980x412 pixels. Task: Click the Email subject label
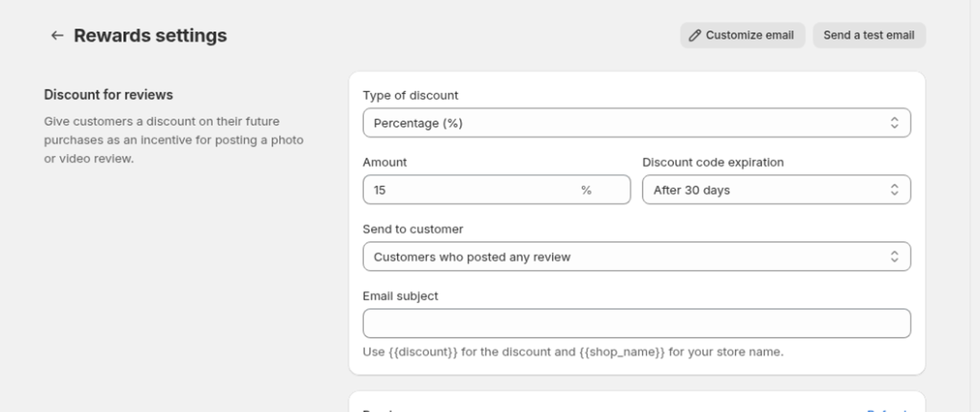click(x=400, y=296)
